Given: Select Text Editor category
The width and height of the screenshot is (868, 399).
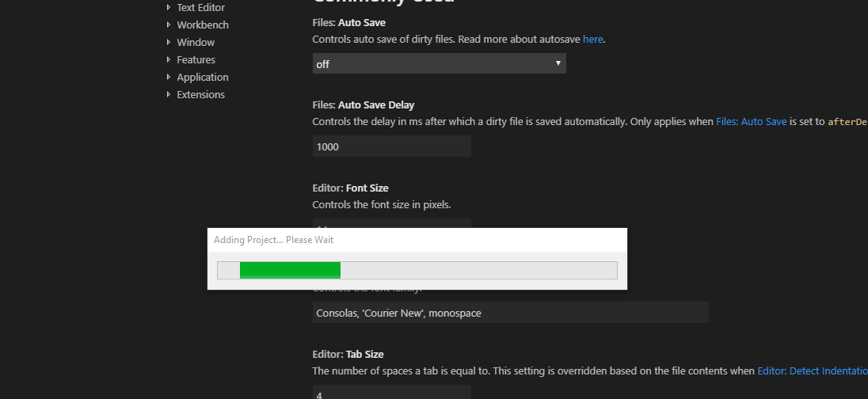Looking at the screenshot, I should [x=201, y=8].
